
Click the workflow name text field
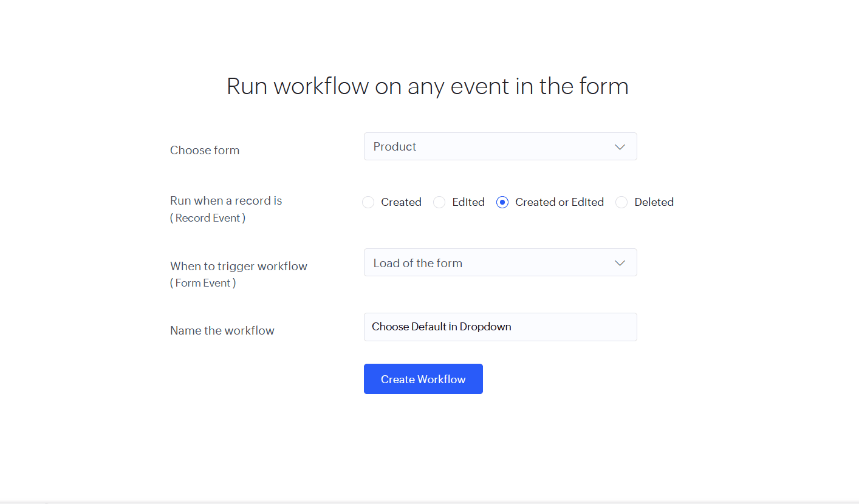tap(500, 327)
